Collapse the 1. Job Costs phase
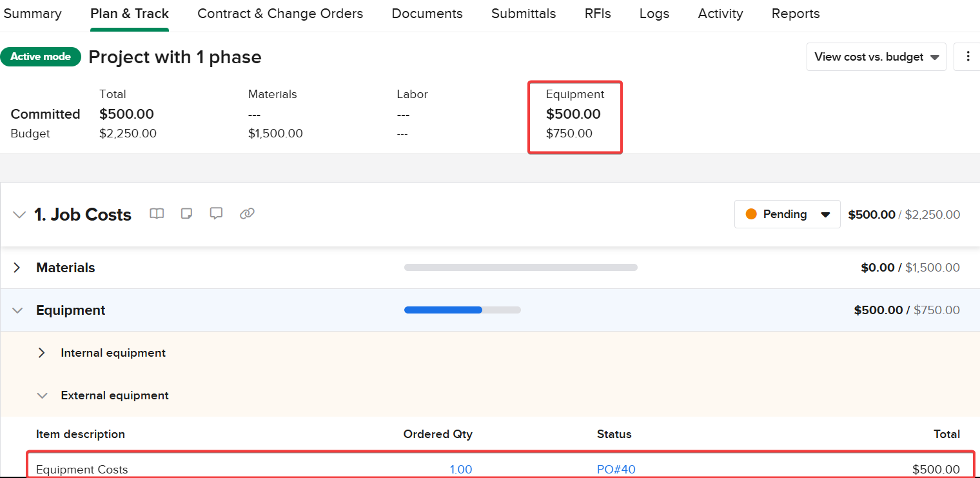Image resolution: width=980 pixels, height=478 pixels. 19,215
